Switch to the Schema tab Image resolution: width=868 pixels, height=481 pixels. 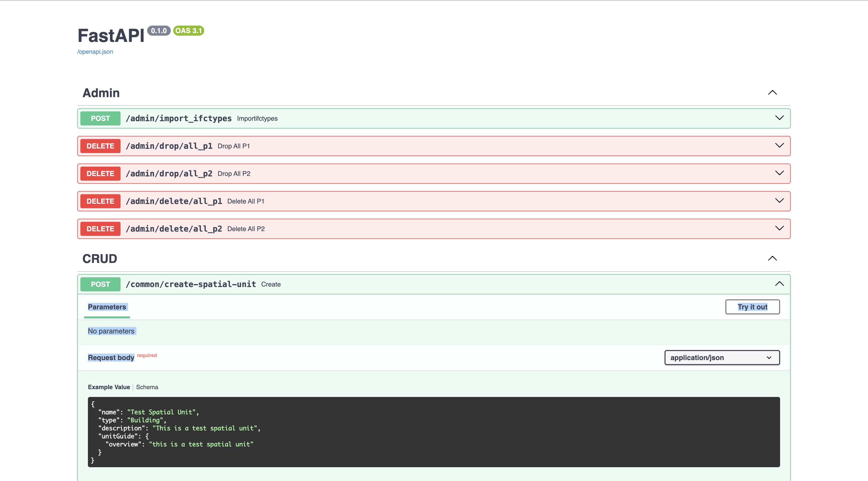coord(147,387)
